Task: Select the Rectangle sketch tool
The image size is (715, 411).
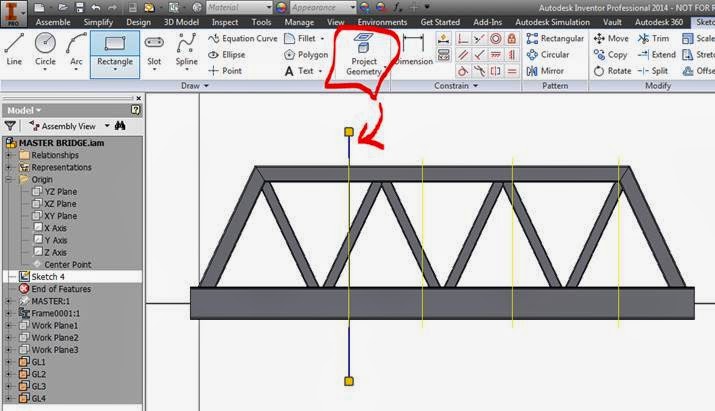Action: (115, 54)
